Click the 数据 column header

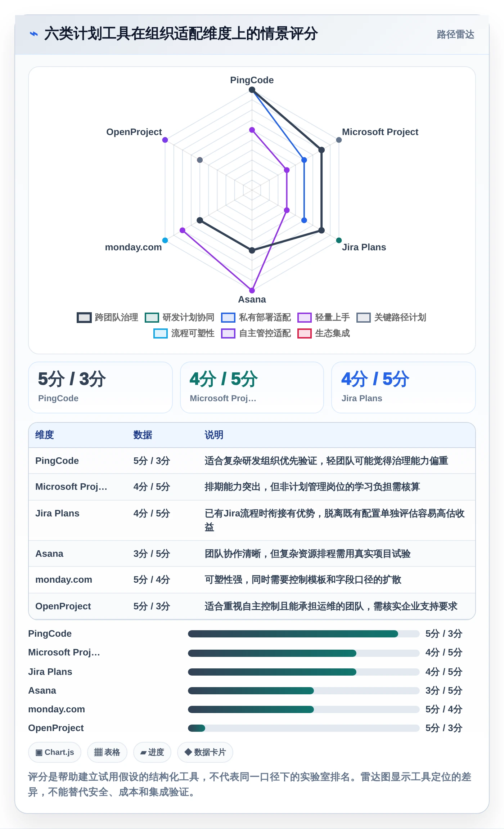point(143,435)
